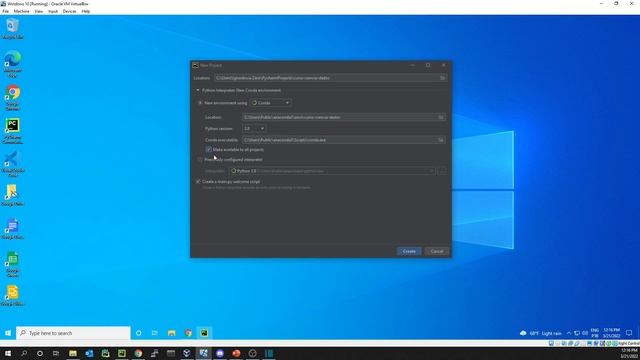640x360 pixels.
Task: Open the Python version dropdown
Action: (254, 129)
